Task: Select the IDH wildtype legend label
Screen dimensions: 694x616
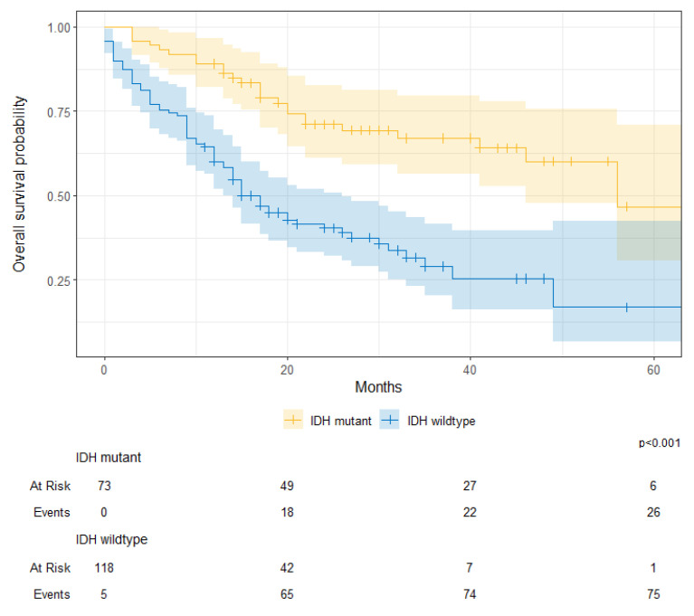Action: click(442, 421)
